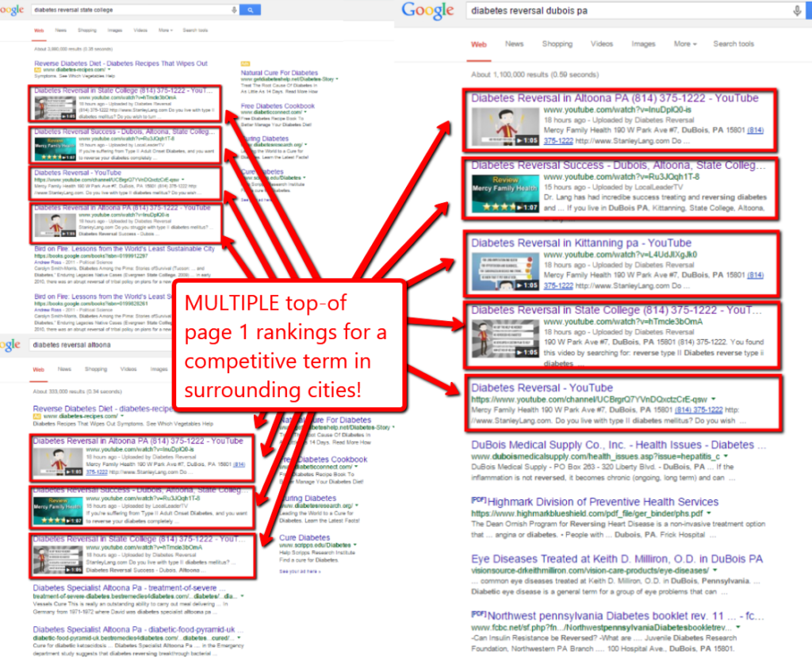Click 'See your ad here' link in altoona ads

300,571
